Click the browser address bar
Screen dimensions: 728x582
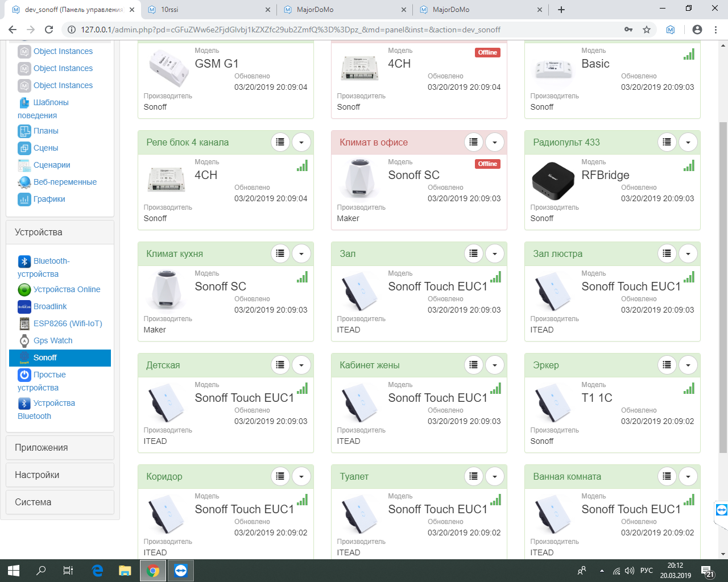click(x=341, y=30)
